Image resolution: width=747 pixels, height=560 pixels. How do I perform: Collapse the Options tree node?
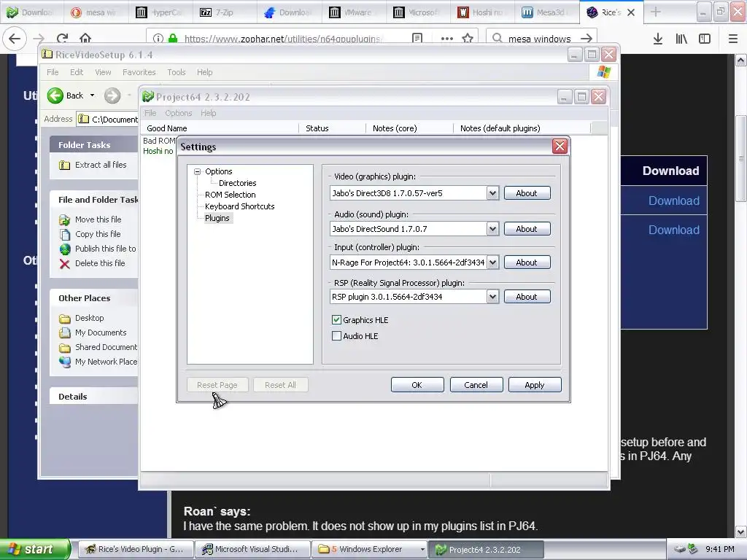click(x=197, y=171)
